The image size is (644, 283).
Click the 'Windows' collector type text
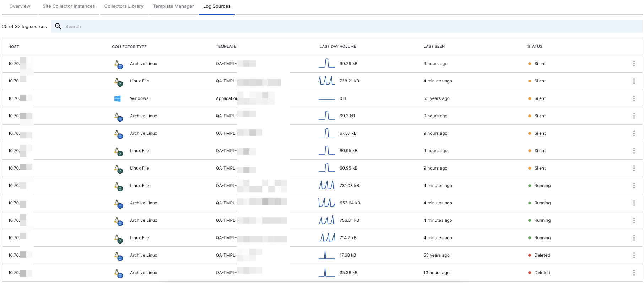pyautogui.click(x=139, y=98)
